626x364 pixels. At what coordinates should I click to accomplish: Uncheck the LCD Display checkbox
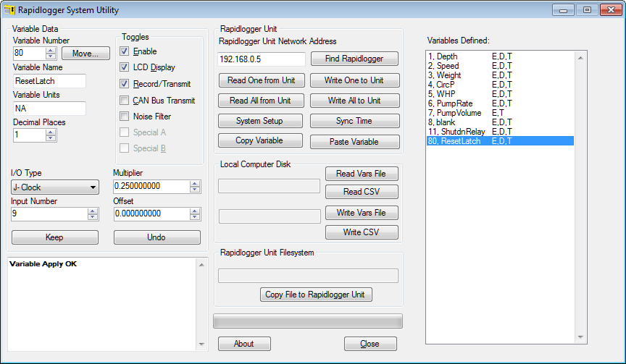[x=124, y=67]
